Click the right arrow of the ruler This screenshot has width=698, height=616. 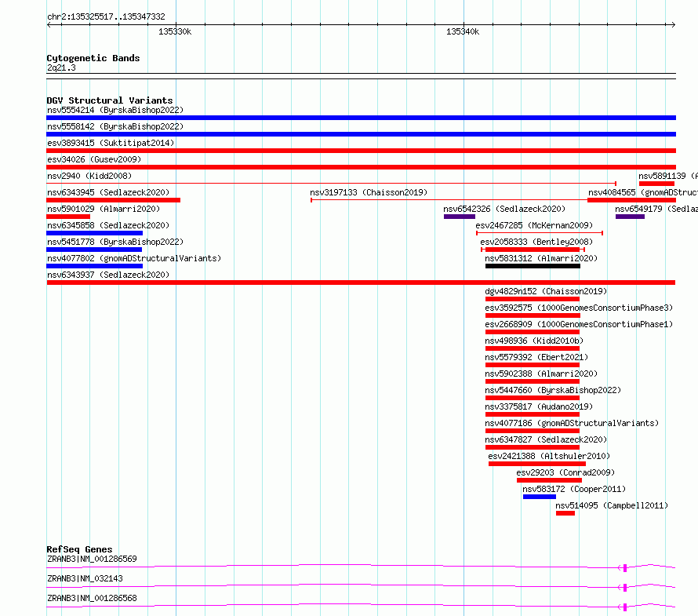[x=673, y=24]
